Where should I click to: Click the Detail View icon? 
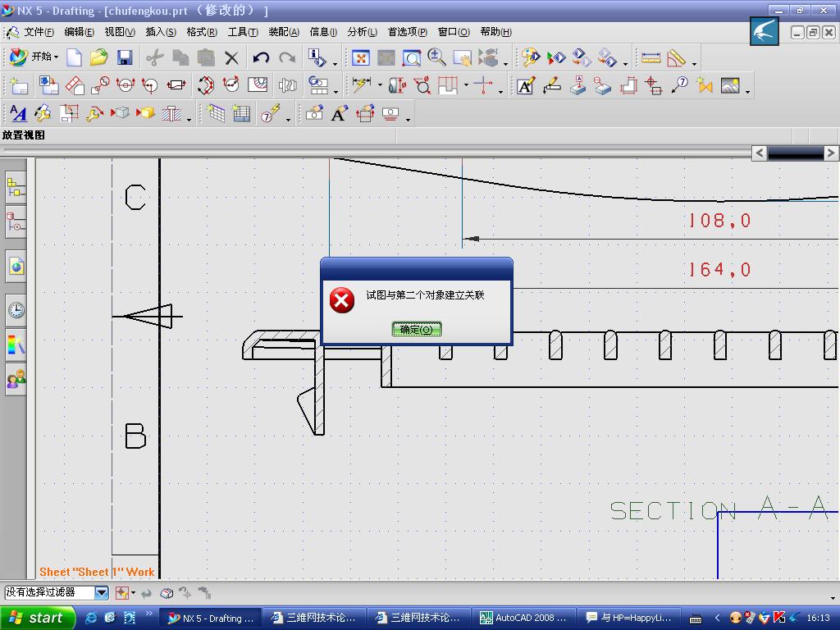point(100,85)
